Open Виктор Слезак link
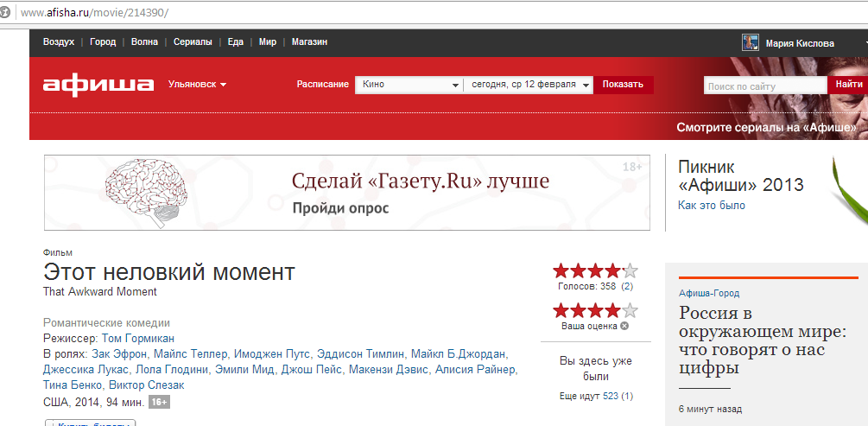The image size is (868, 426). pos(146,385)
